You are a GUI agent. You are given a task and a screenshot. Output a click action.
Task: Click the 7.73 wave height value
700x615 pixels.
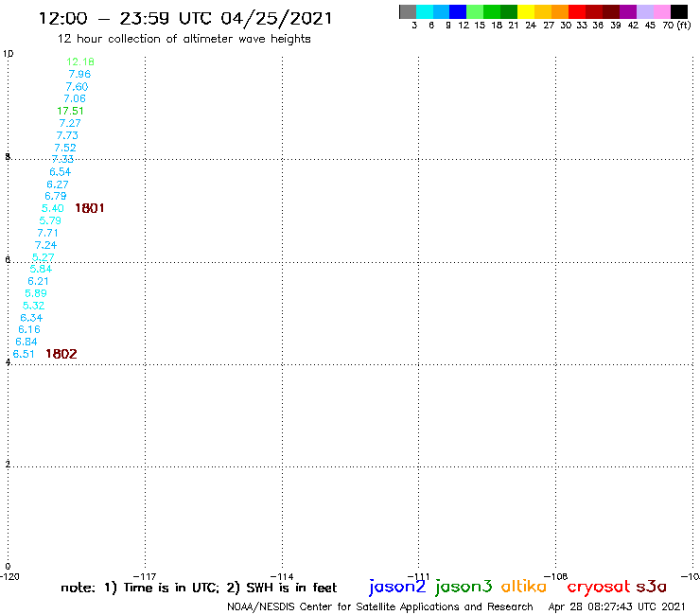coord(67,135)
